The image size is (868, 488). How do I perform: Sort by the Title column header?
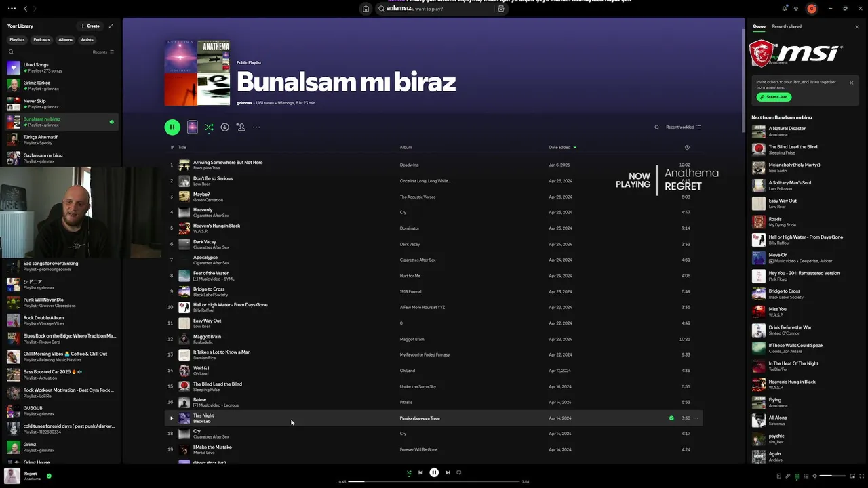coord(182,147)
